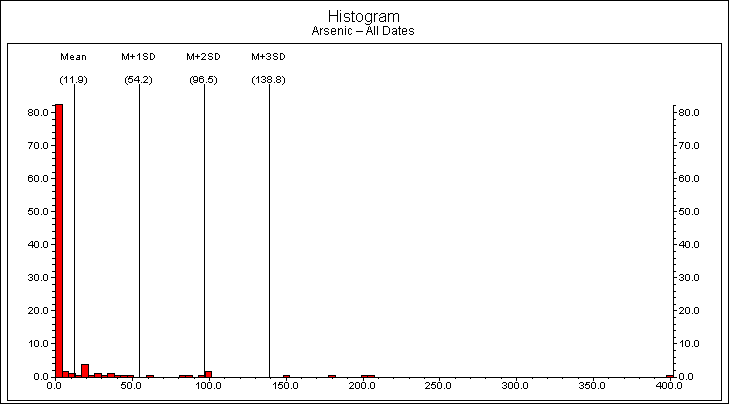The height and width of the screenshot is (404, 729).
Task: Select the (11.9) mean value text
Action: pyautogui.click(x=73, y=79)
